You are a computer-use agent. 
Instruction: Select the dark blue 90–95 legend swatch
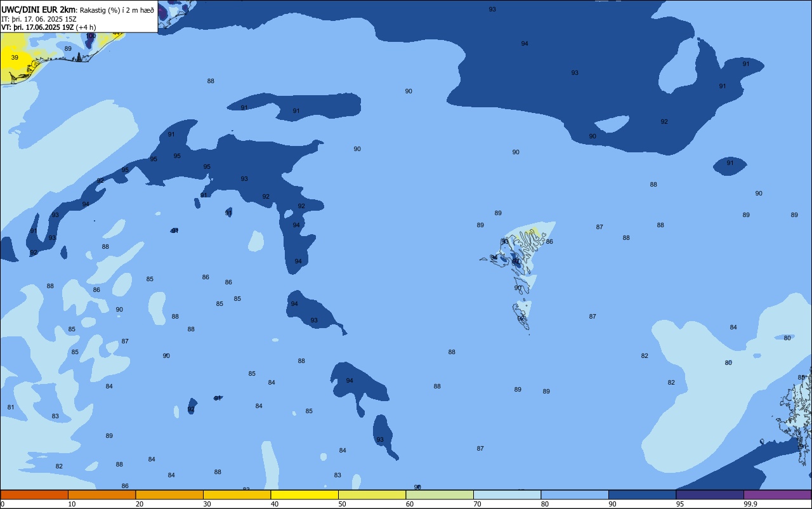coord(642,494)
